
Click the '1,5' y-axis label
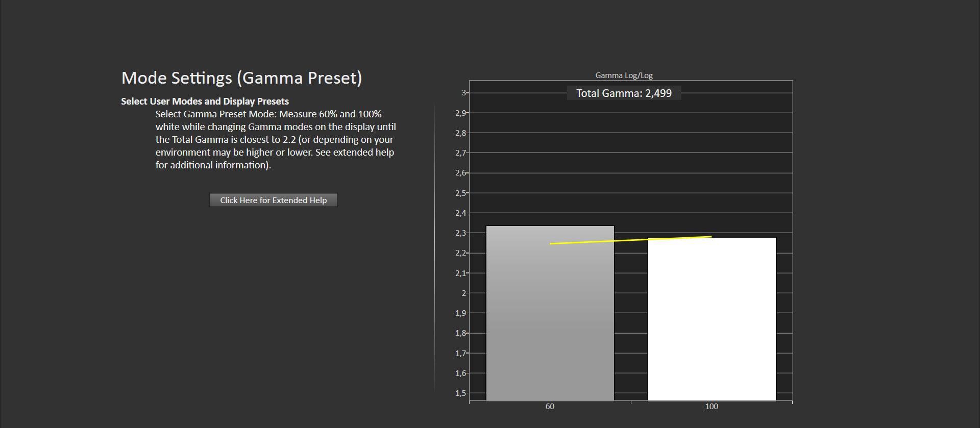click(x=460, y=393)
